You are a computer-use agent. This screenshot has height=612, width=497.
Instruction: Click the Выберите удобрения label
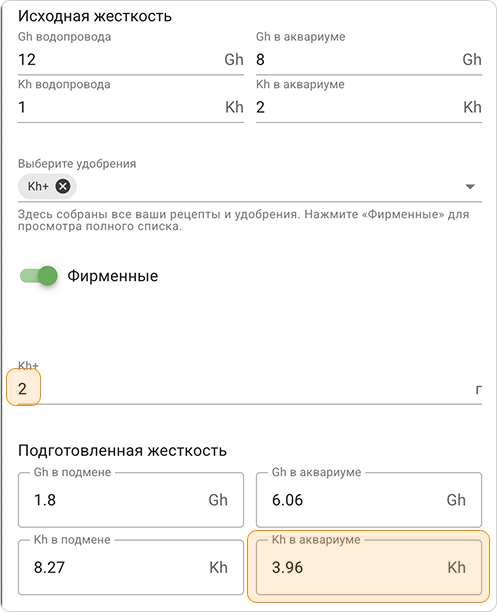pos(77,164)
